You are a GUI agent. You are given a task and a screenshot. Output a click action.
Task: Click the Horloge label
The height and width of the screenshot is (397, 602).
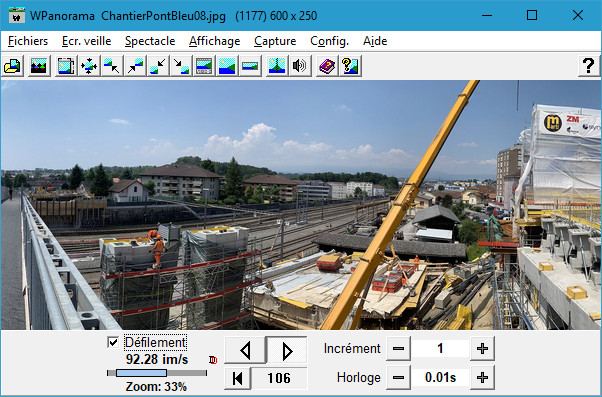[x=359, y=378]
